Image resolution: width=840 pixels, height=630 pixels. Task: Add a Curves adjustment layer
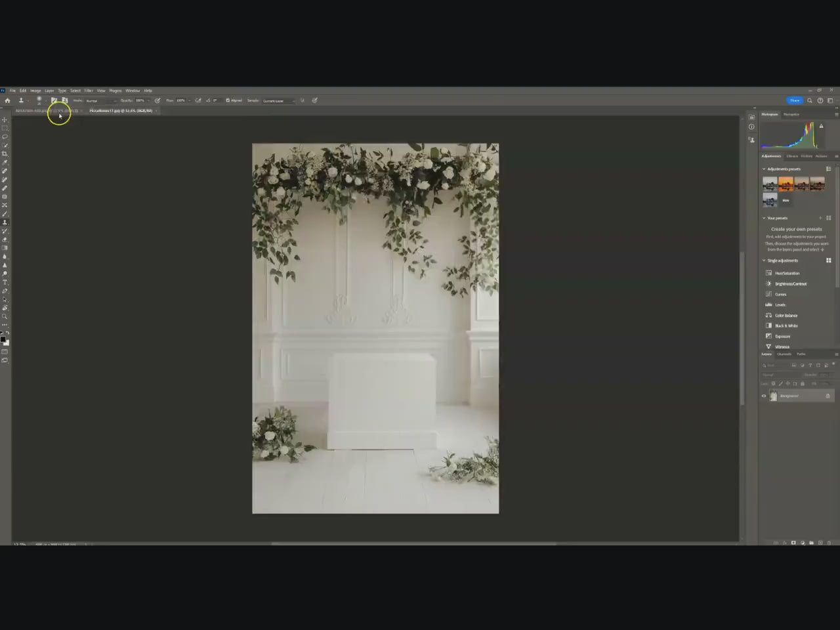tap(780, 294)
